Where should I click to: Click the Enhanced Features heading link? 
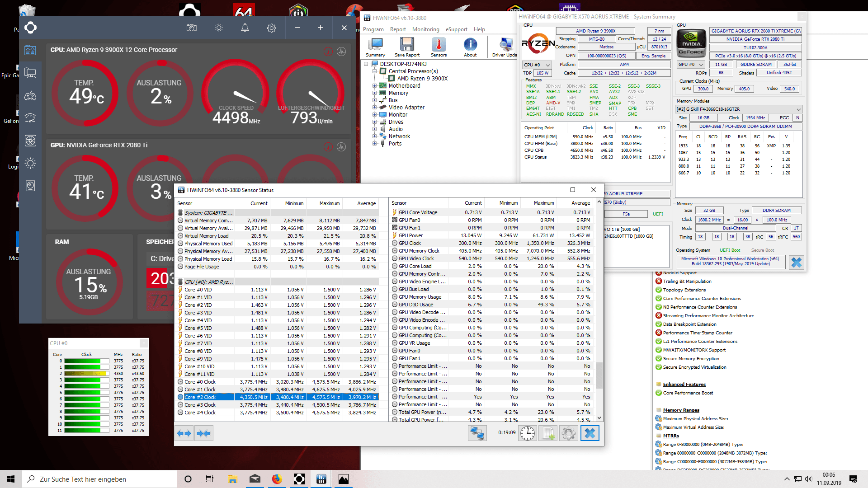click(x=684, y=385)
